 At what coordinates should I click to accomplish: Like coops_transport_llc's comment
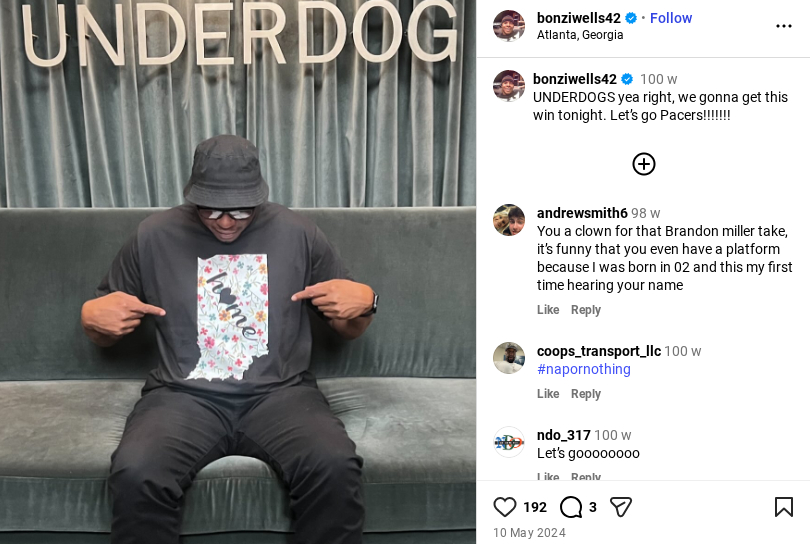[548, 394]
